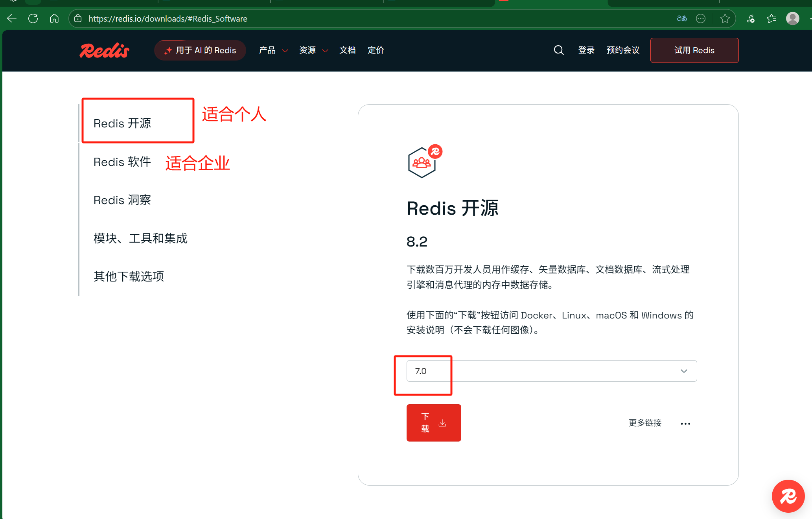
Task: Open 文档 in the navigation bar
Action: (347, 50)
